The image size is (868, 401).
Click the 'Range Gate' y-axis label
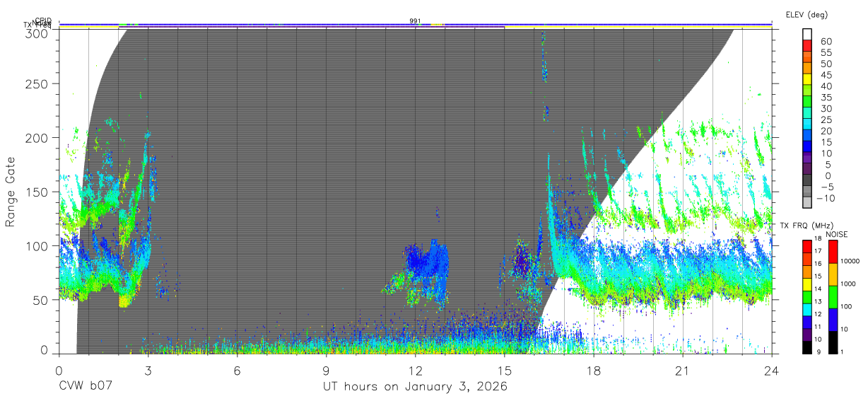[x=11, y=192]
